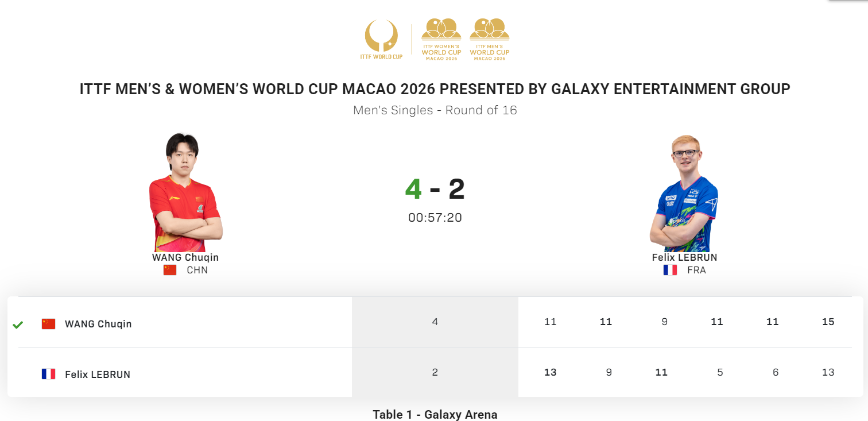Click the match duration 00:57:20
The width and height of the screenshot is (868, 421).
435,218
